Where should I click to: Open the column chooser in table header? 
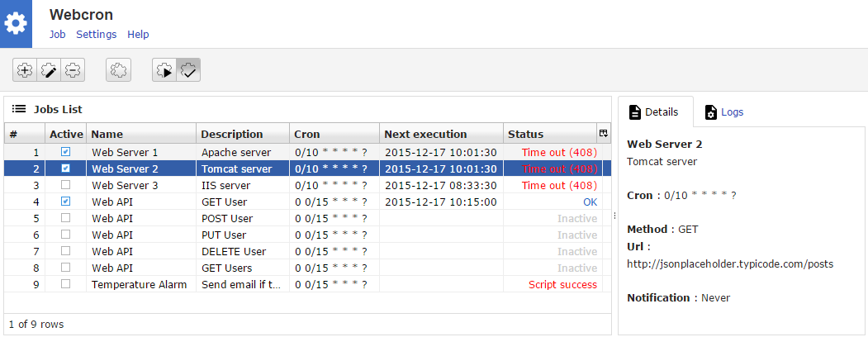[603, 134]
